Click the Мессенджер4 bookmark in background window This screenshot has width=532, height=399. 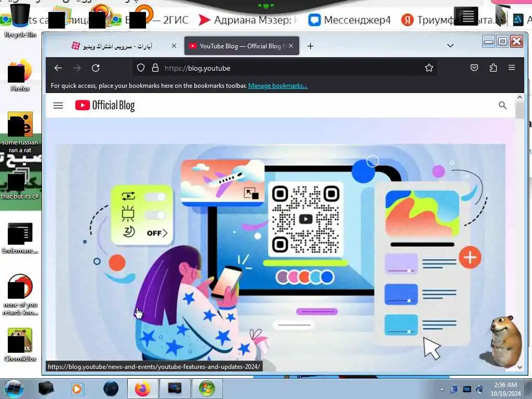350,20
